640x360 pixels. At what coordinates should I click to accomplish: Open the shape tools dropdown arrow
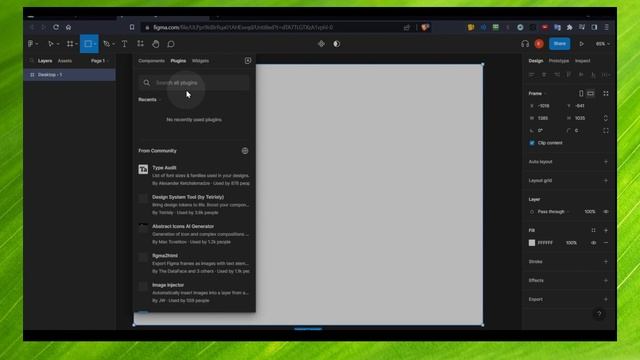95,44
